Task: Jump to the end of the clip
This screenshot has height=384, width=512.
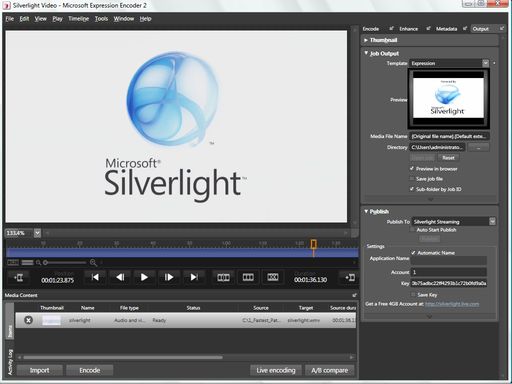Action: [x=194, y=277]
